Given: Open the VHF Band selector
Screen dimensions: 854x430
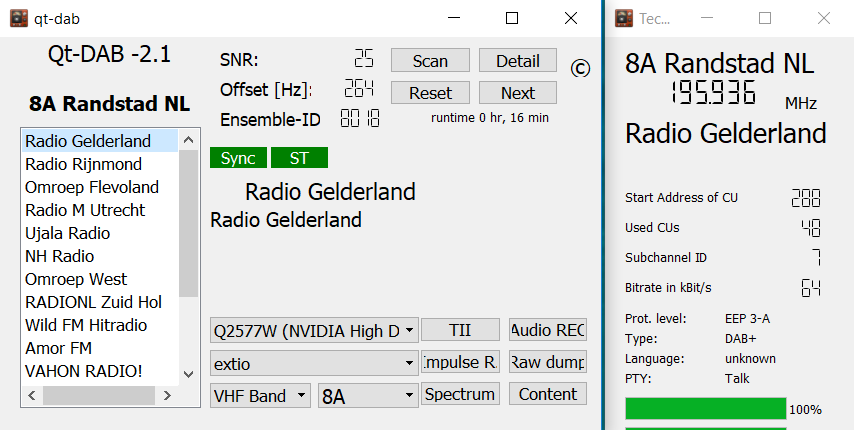Looking at the screenshot, I should [x=260, y=396].
